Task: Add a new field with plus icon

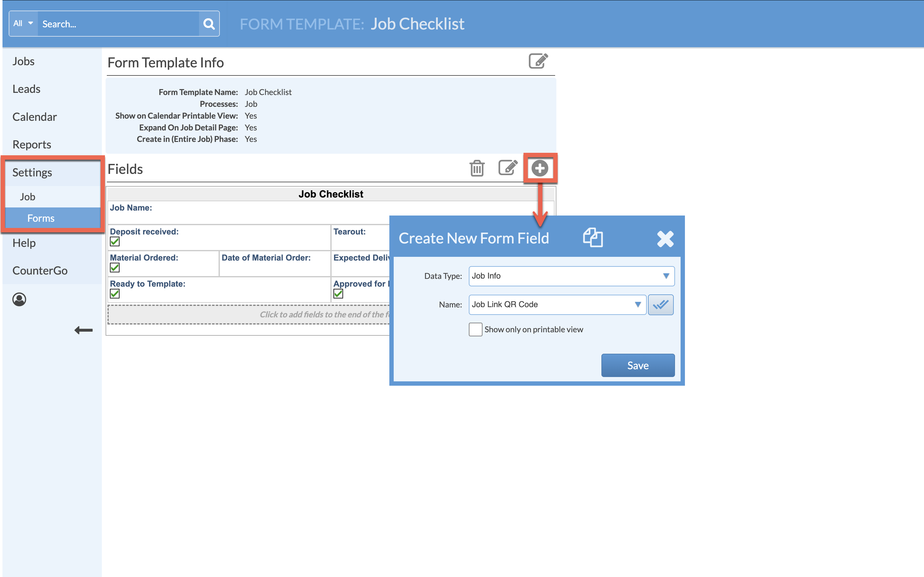Action: click(x=539, y=168)
